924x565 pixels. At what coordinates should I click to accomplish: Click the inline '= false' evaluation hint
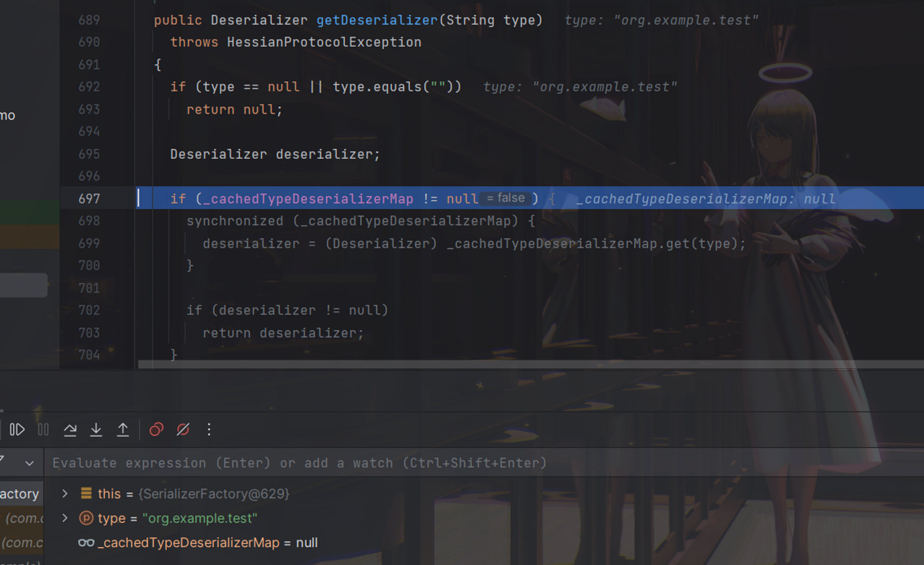(505, 198)
